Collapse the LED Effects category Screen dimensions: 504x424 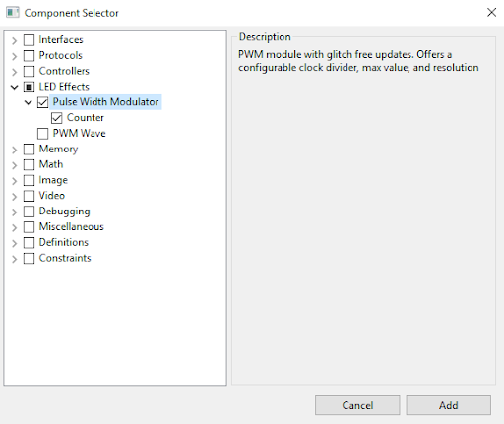tap(14, 87)
